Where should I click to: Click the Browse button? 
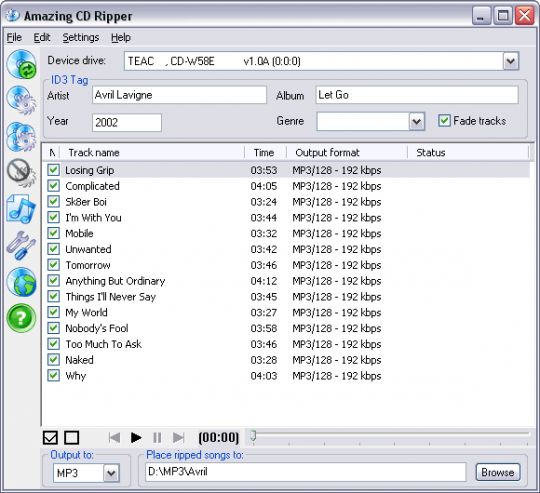(498, 472)
